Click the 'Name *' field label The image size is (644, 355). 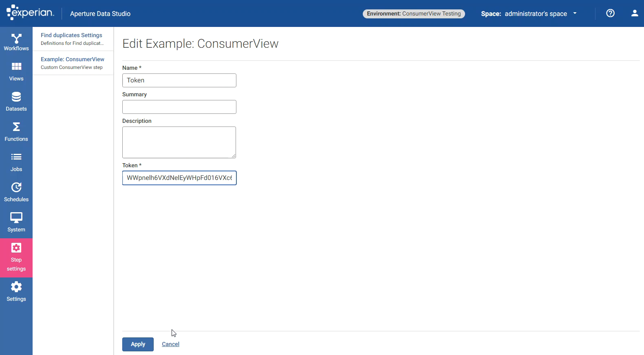(x=132, y=68)
